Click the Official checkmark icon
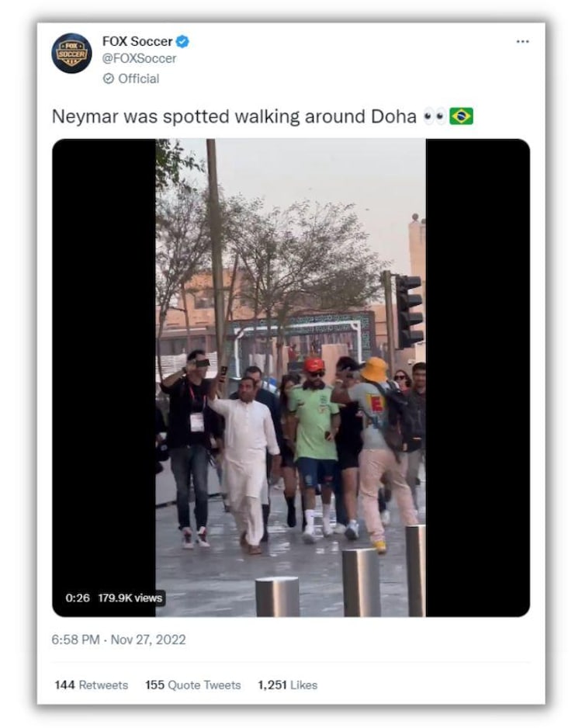 tap(108, 78)
